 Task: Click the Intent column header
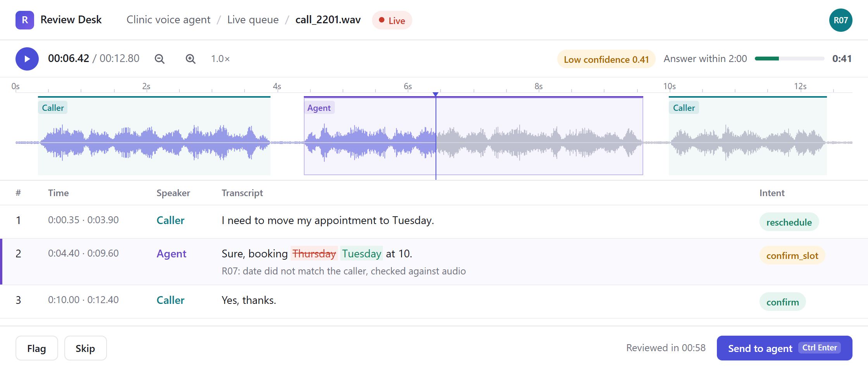772,193
